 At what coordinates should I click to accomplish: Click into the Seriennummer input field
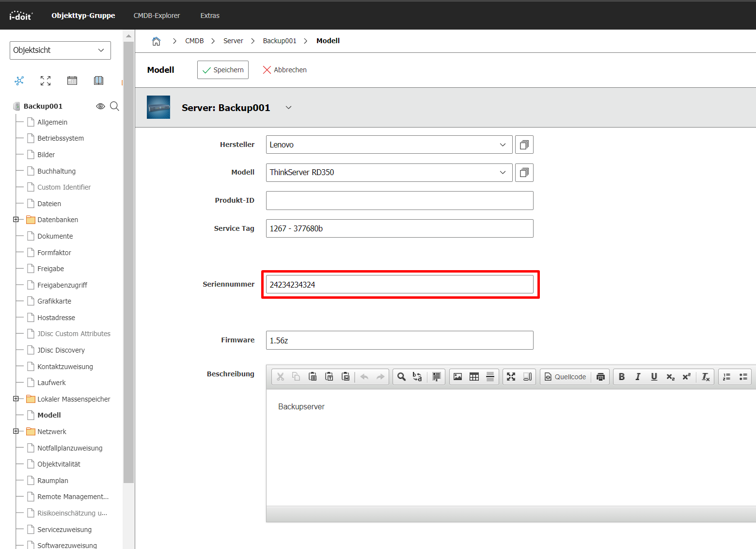(400, 285)
